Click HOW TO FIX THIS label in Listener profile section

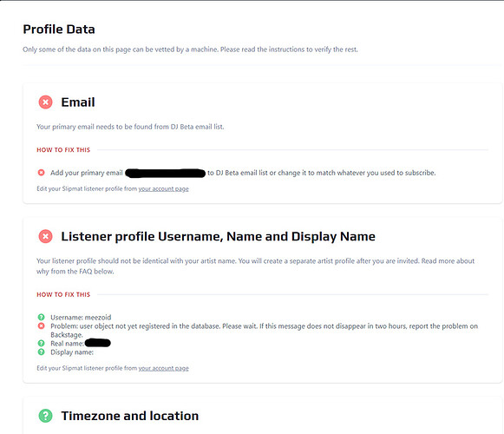[x=63, y=295]
